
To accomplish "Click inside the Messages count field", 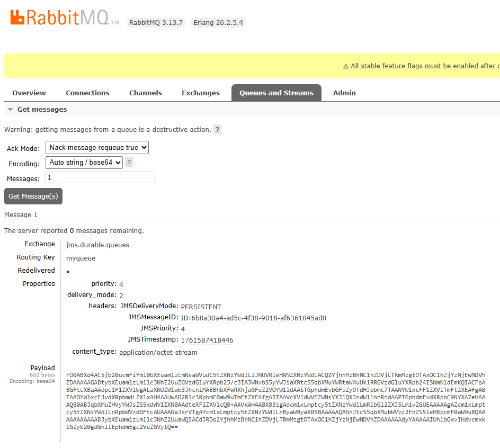I will (100, 177).
